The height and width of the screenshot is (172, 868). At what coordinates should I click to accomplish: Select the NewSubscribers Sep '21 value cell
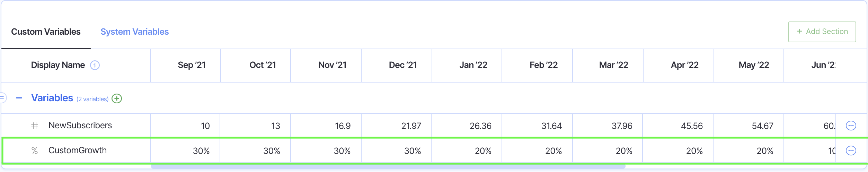tap(186, 126)
